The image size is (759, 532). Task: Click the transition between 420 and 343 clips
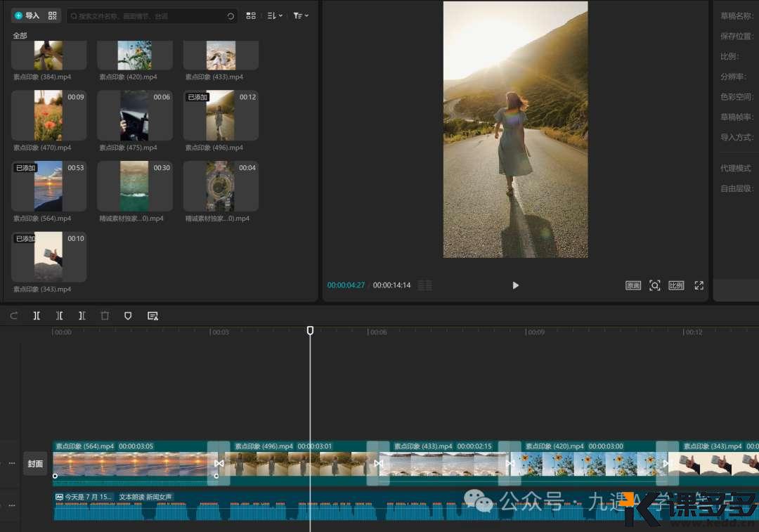[x=667, y=463]
